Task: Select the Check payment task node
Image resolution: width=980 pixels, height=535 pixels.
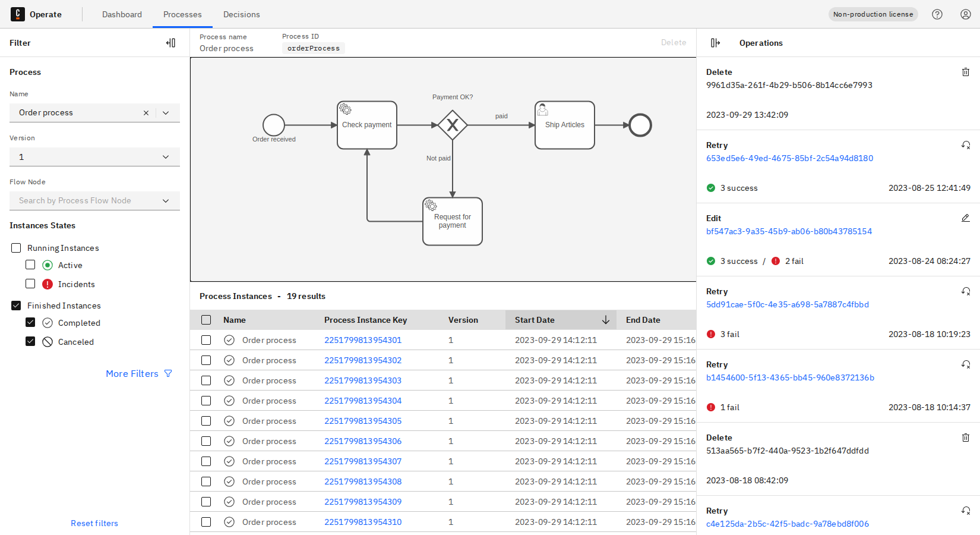Action: coord(366,125)
